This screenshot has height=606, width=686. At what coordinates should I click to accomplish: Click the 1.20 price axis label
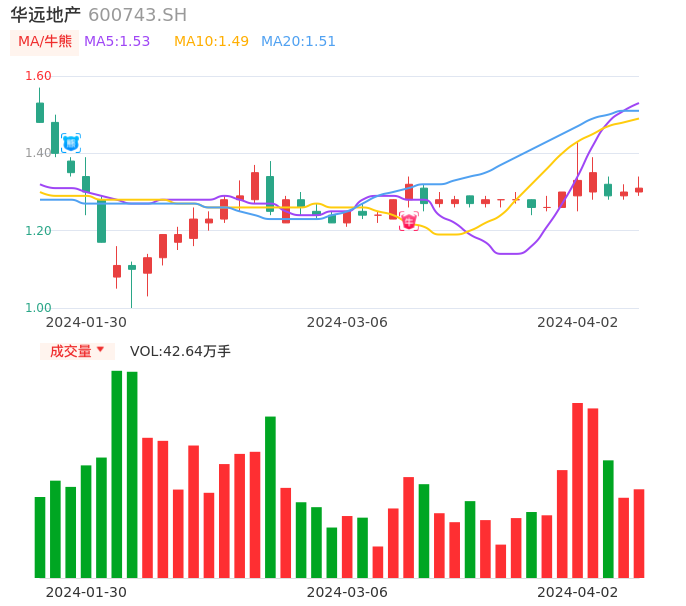click(x=38, y=231)
